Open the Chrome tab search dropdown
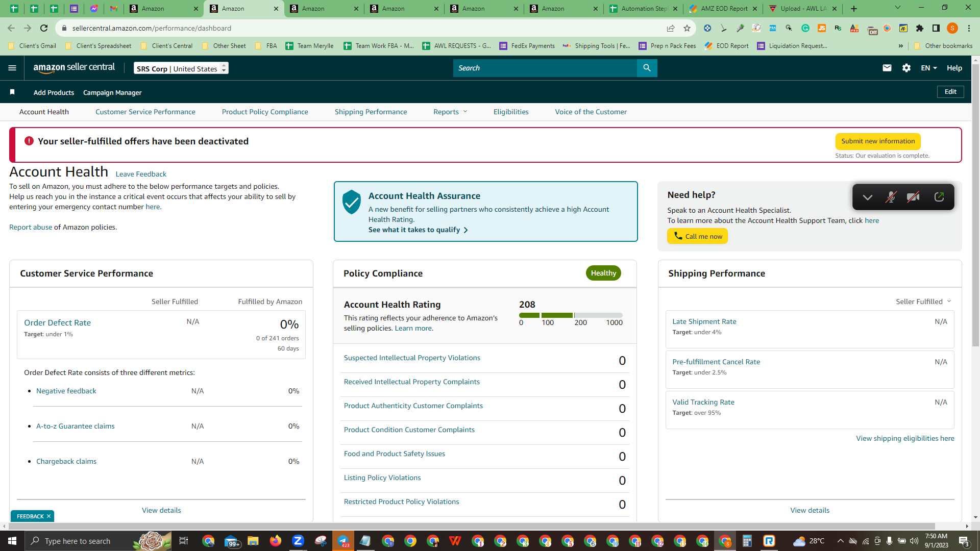This screenshot has height=551, width=980. pyautogui.click(x=898, y=8)
